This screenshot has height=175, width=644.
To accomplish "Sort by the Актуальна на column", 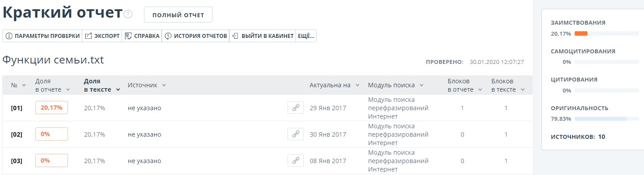I will click(334, 85).
